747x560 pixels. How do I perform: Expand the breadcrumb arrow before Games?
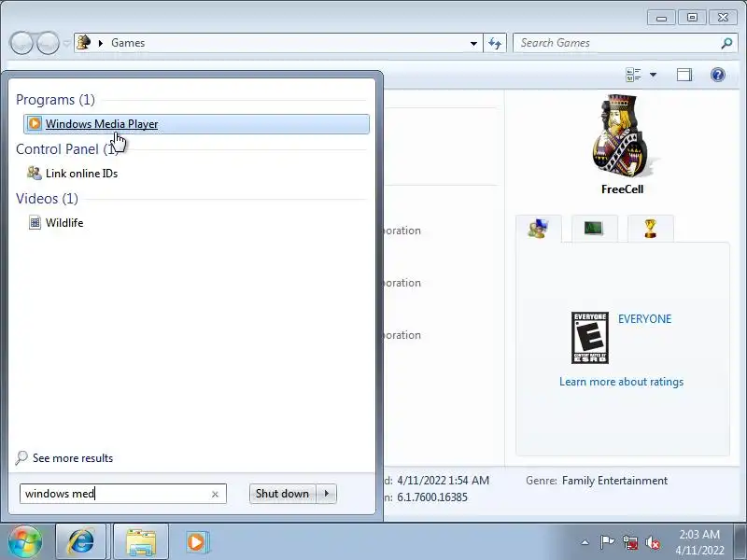tap(101, 43)
